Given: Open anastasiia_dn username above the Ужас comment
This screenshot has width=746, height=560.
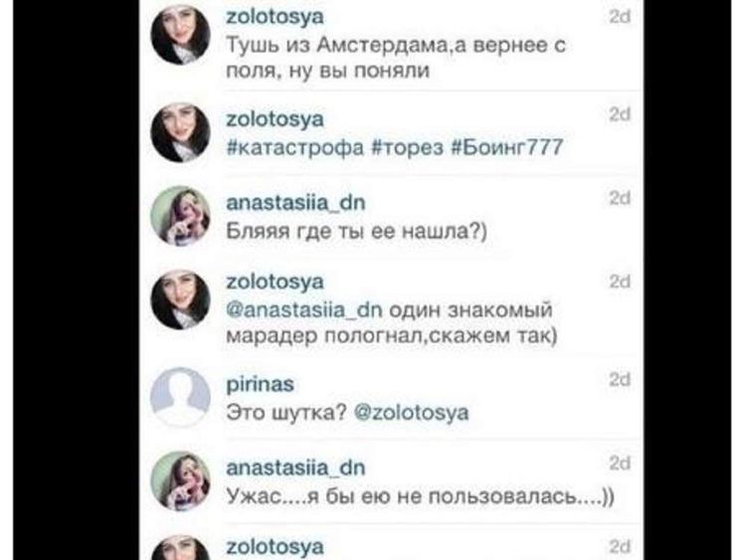Looking at the screenshot, I should click(x=296, y=467).
